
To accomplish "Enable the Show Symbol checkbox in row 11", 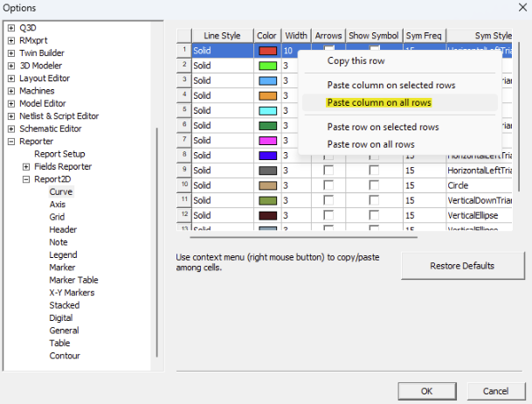I will coord(374,199).
